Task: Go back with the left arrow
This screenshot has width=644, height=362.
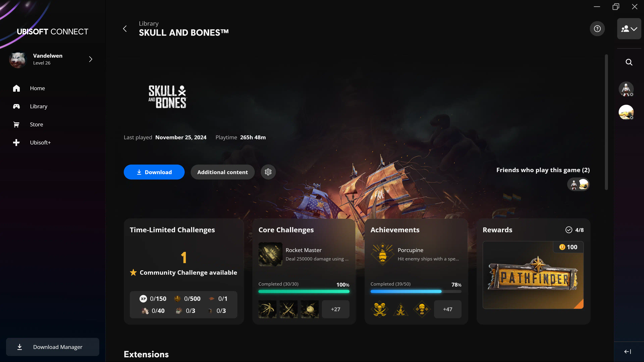Action: coord(125,29)
